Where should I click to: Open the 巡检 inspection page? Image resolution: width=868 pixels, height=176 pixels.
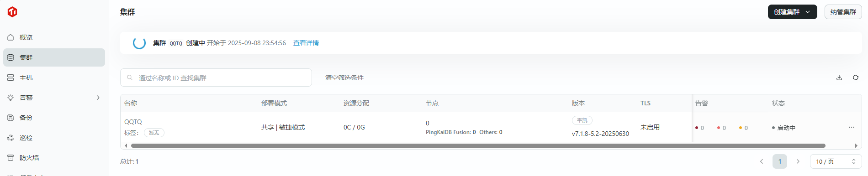pyautogui.click(x=54, y=138)
